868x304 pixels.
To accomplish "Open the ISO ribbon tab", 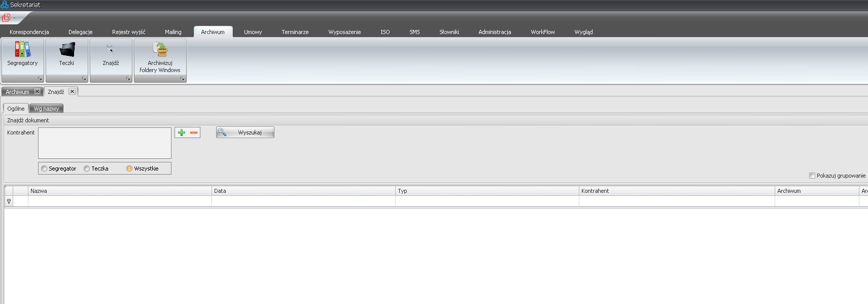I will tap(385, 32).
